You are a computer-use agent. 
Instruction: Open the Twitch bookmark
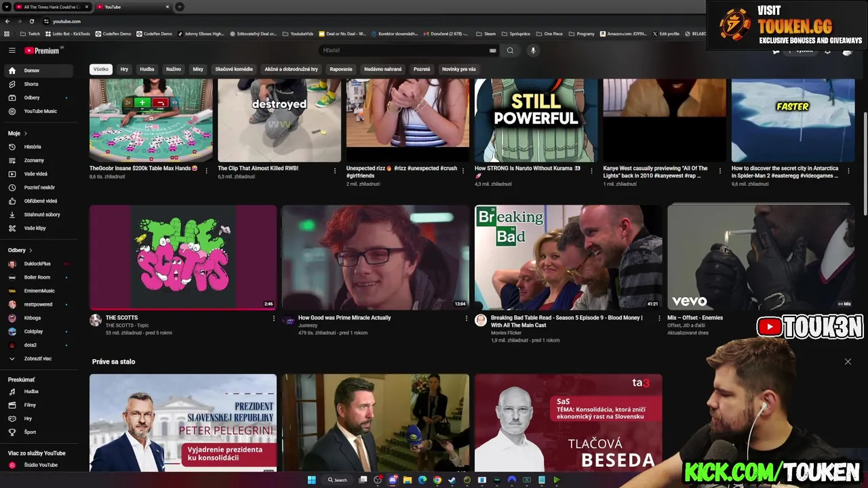click(x=30, y=33)
